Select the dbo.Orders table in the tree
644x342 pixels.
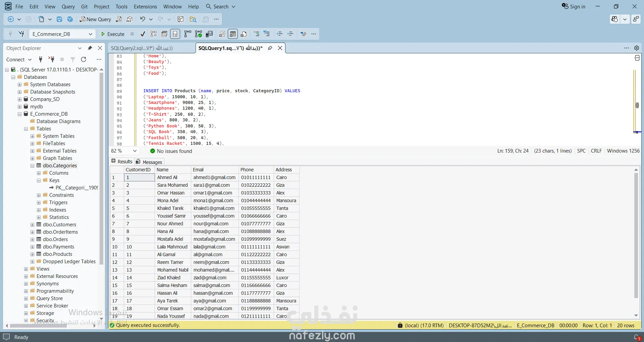[55, 239]
